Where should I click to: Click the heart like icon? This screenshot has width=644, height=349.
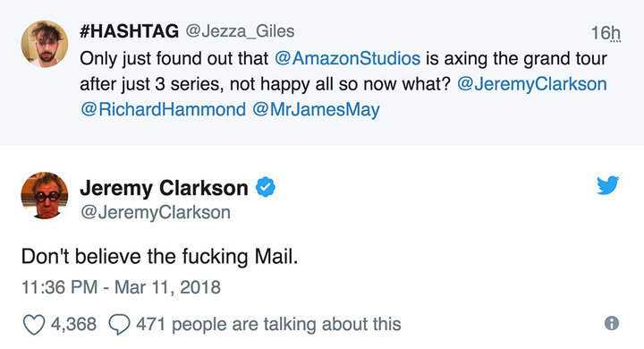pos(34,325)
